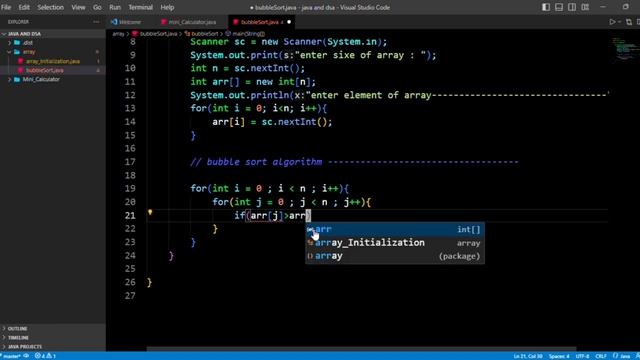This screenshot has height=360, width=640.
Task: Open the Go menu
Action: (97, 7)
